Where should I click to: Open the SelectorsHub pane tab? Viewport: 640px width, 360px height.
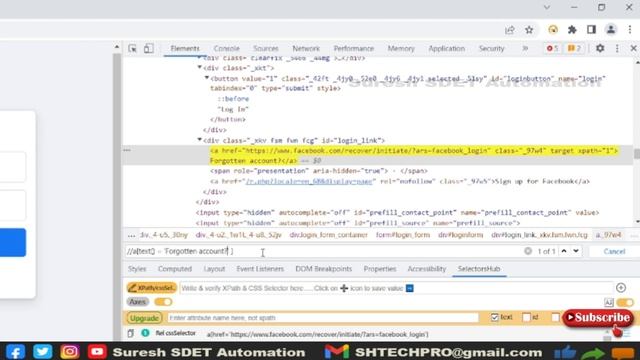[479, 269]
